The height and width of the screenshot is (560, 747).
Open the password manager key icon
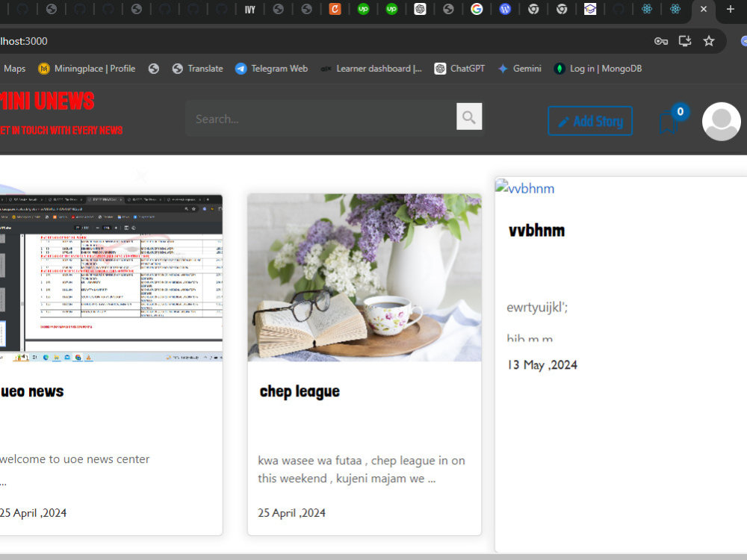(661, 42)
